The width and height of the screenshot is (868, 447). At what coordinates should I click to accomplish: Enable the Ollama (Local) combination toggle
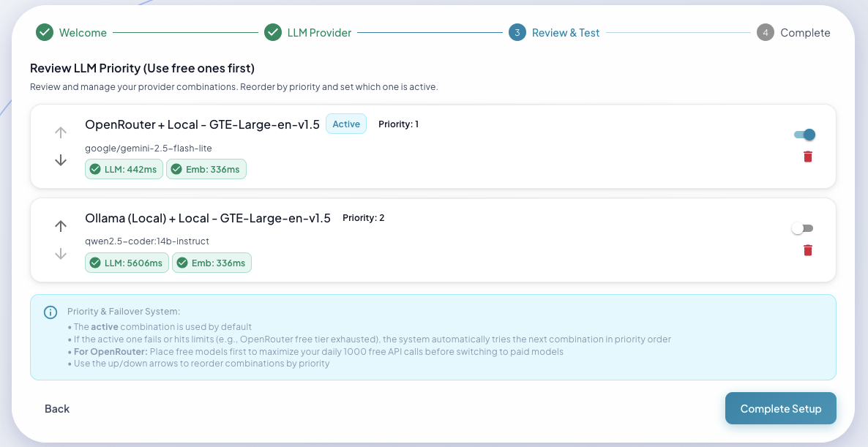coord(802,228)
